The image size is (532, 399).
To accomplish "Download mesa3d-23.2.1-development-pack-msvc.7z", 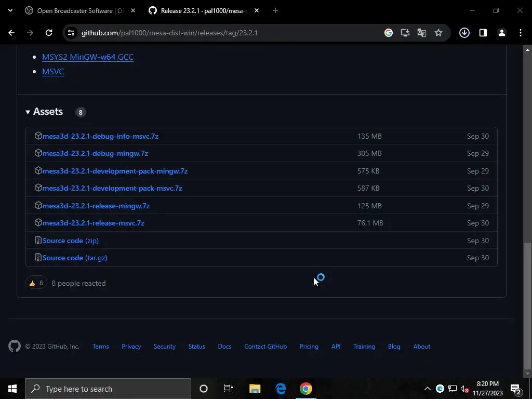I will click(112, 188).
